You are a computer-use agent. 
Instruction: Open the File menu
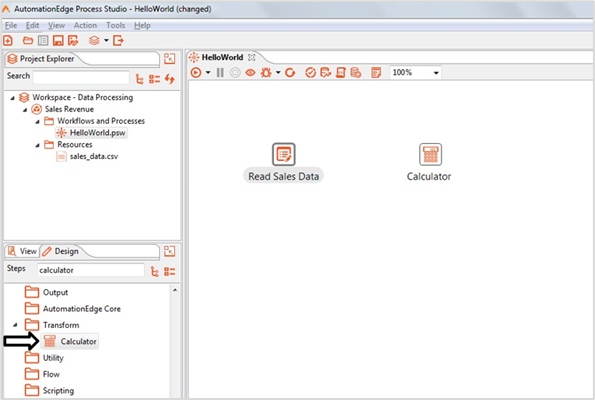[x=11, y=25]
